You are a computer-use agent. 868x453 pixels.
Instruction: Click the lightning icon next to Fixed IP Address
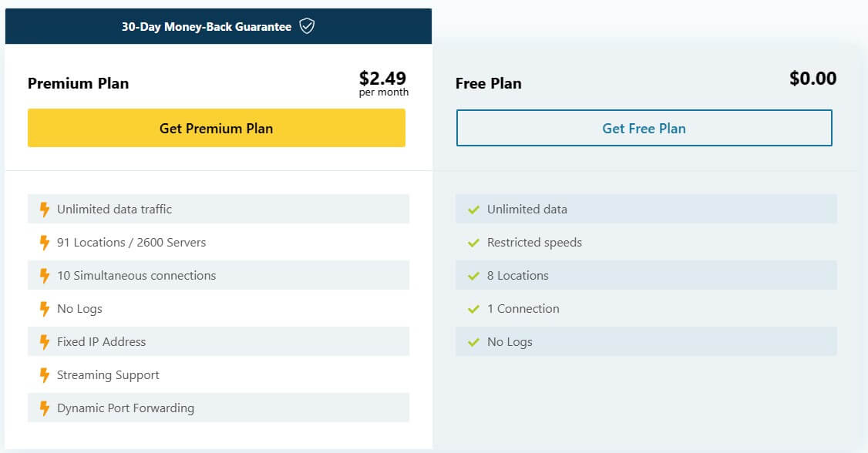44,341
